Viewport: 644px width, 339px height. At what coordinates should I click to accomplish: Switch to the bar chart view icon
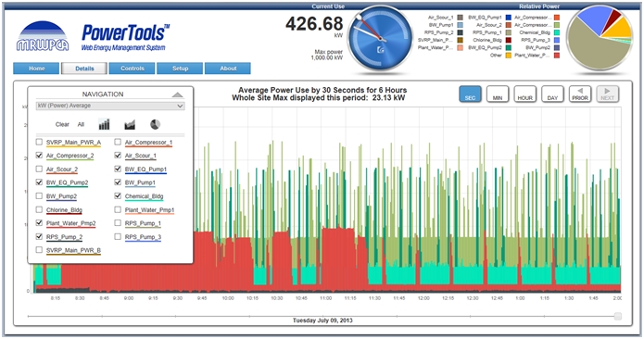point(104,124)
